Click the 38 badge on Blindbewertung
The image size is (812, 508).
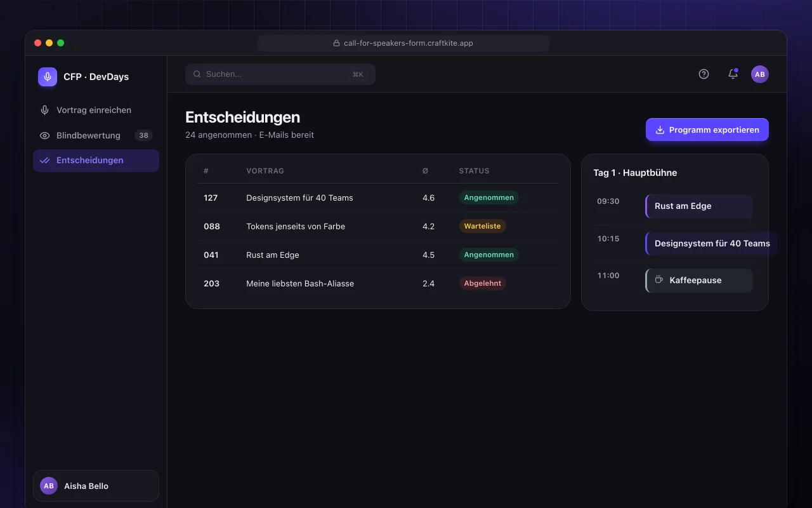click(144, 135)
